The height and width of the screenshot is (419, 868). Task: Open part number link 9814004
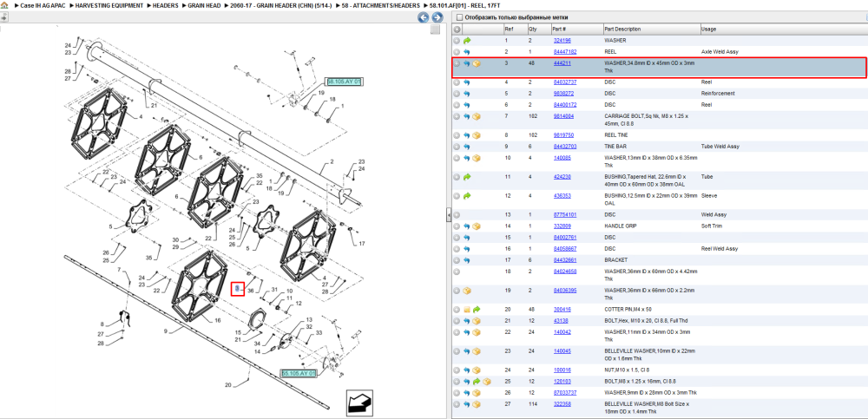point(563,116)
